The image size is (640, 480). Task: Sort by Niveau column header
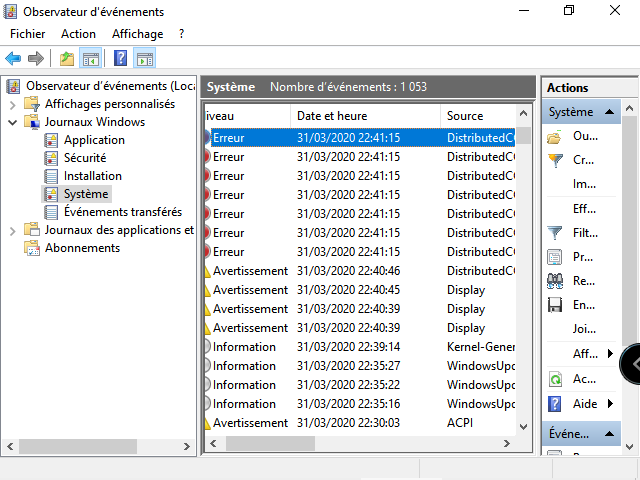click(x=247, y=116)
